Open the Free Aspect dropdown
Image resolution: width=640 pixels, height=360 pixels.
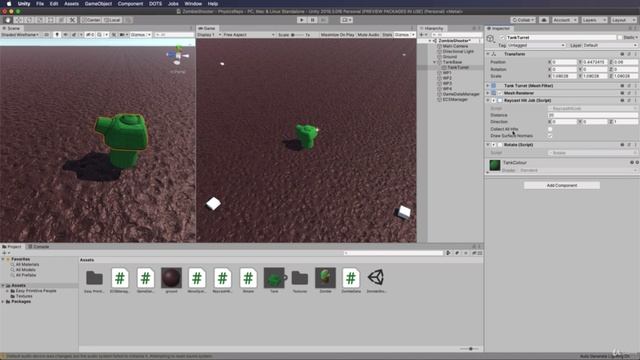[x=249, y=35]
